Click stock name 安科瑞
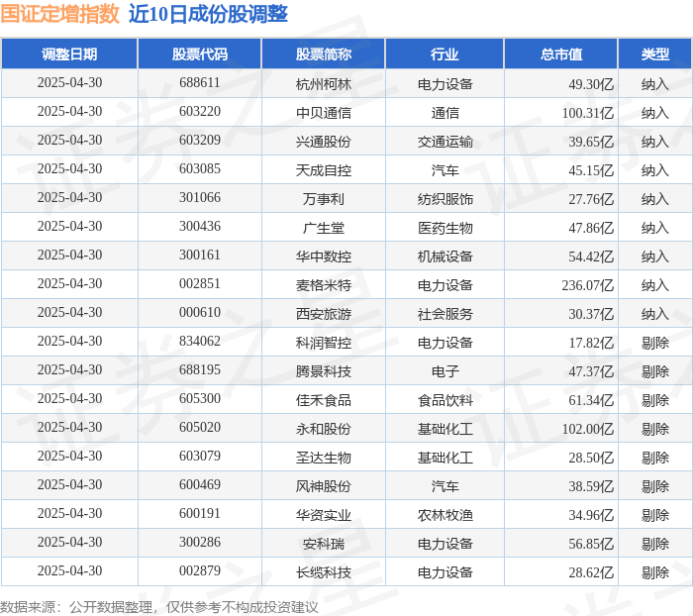This screenshot has height=616, width=693. [x=324, y=544]
